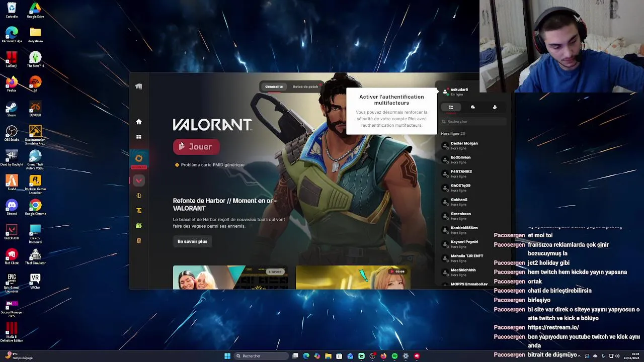
Task: Open the Dead by Daylight desktop shortcut
Action: click(12, 158)
